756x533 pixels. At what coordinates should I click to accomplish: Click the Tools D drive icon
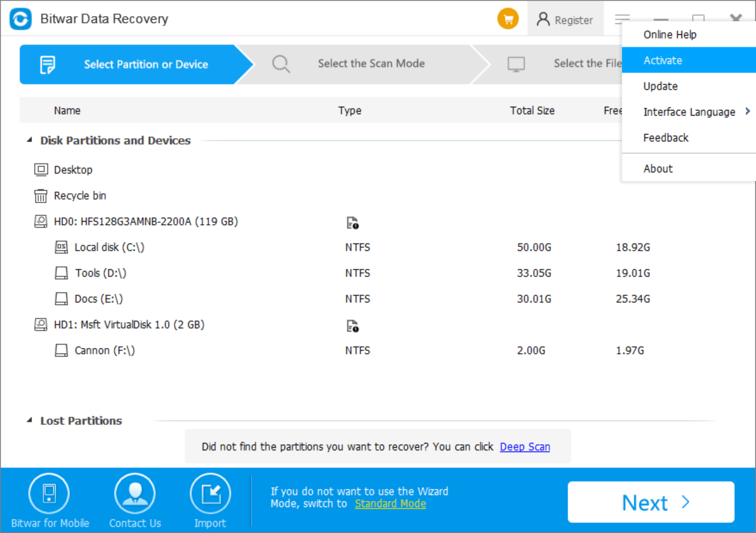(x=61, y=273)
